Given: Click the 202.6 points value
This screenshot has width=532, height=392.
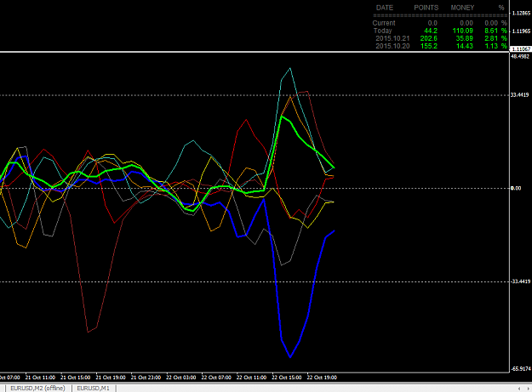Looking at the screenshot, I should tap(429, 38).
